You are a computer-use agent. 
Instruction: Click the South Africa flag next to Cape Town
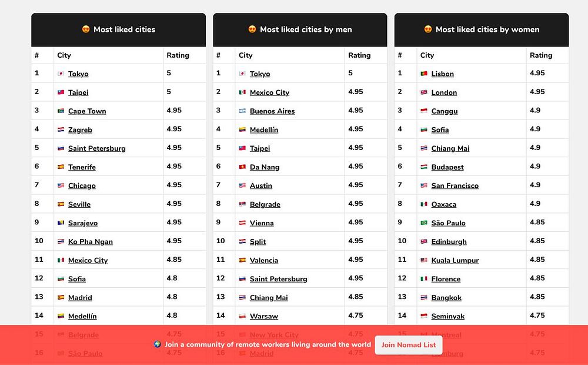[x=61, y=111]
